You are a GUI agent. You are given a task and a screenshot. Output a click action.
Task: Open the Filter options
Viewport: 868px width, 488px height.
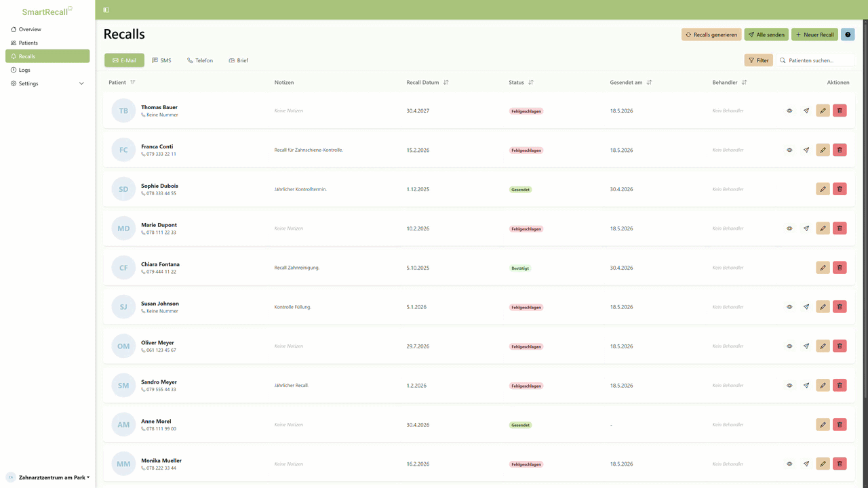click(x=758, y=60)
